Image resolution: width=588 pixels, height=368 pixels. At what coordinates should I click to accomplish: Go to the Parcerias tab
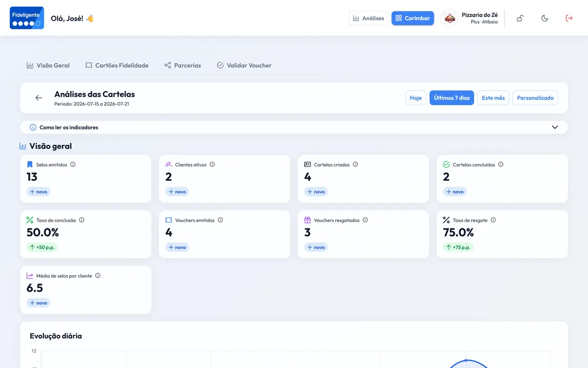tap(183, 65)
